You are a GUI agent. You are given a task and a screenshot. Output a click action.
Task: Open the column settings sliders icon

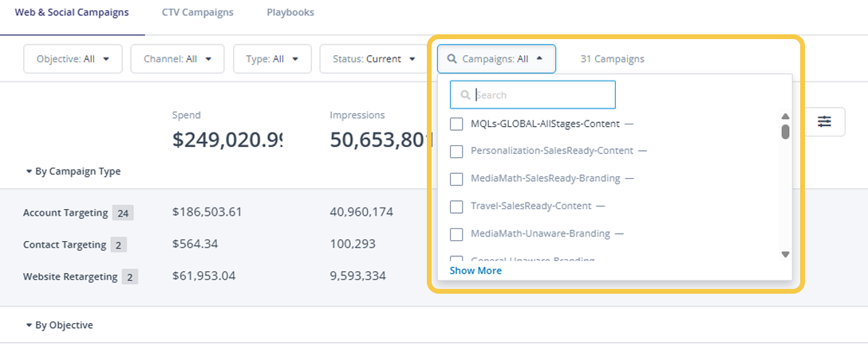click(825, 121)
